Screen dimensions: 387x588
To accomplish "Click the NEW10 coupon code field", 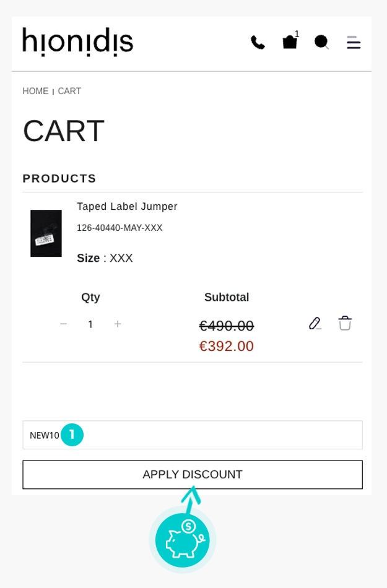I will tap(211, 435).
